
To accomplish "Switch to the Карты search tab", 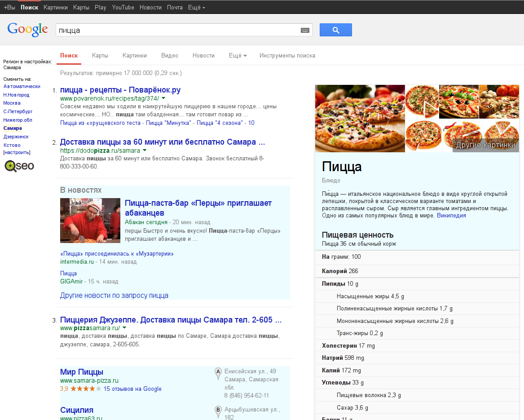I will 100,56.
